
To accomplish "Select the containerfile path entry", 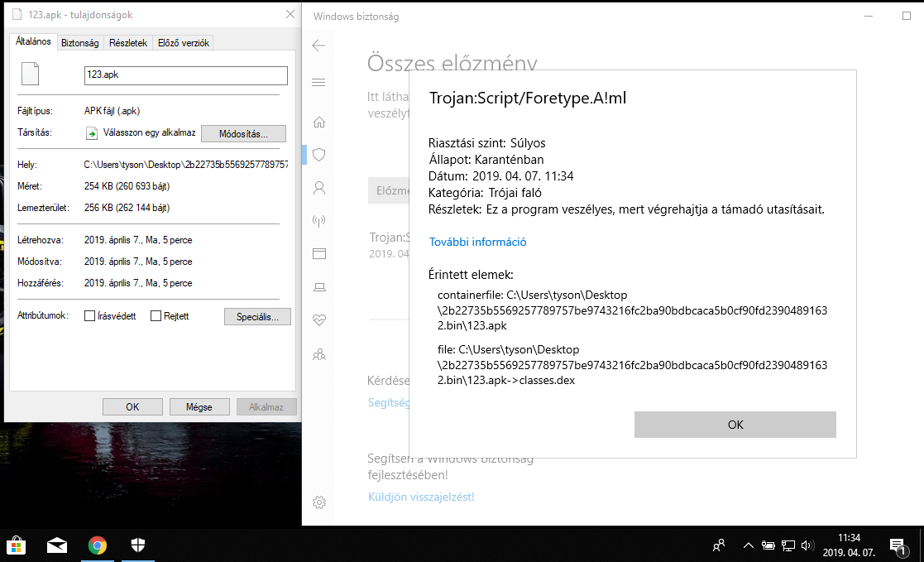I will [632, 310].
